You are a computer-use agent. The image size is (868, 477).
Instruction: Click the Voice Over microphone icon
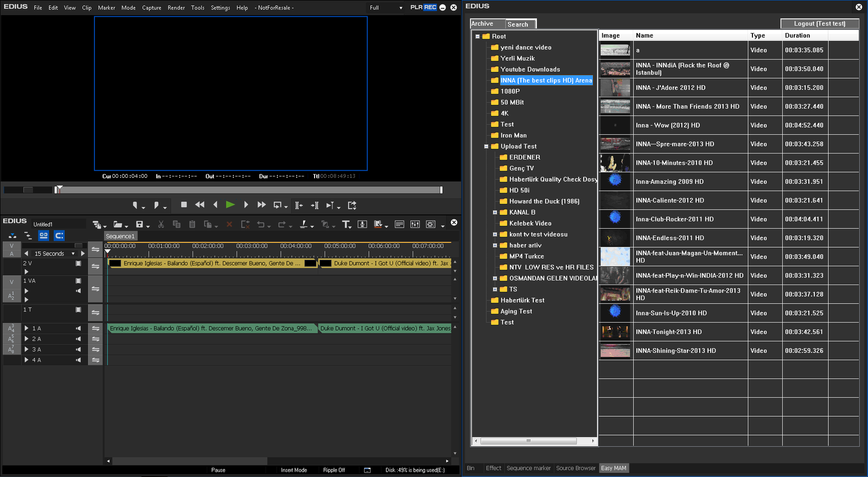362,224
